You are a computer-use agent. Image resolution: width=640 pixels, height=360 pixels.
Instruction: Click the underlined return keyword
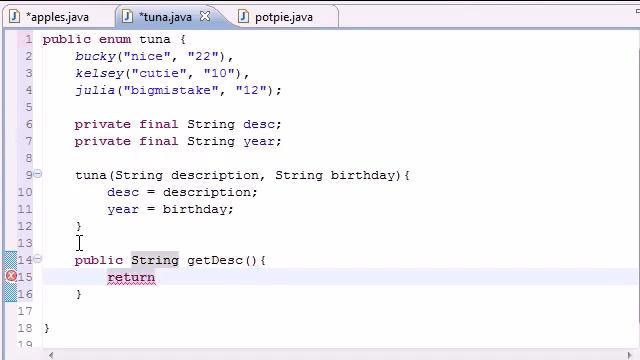click(x=131, y=278)
